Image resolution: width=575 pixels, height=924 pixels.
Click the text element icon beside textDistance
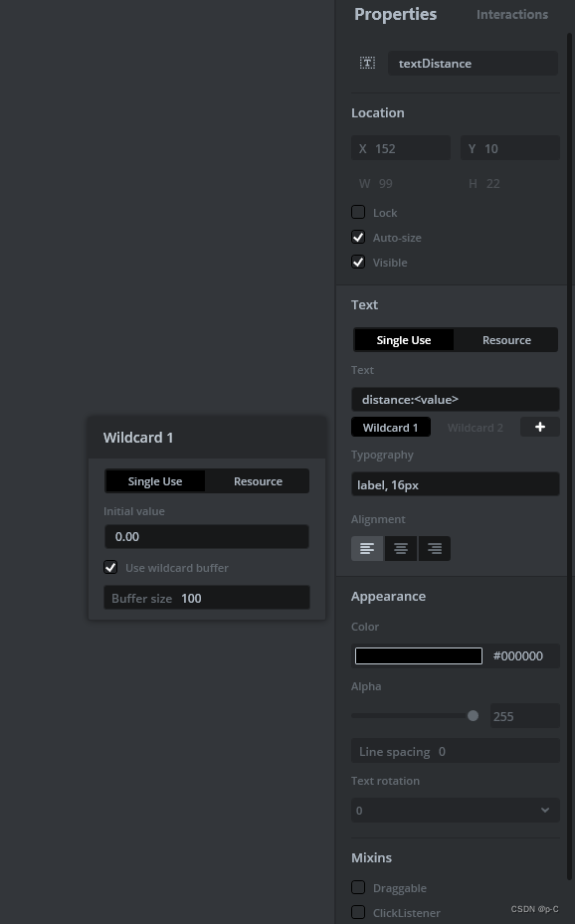(367, 63)
